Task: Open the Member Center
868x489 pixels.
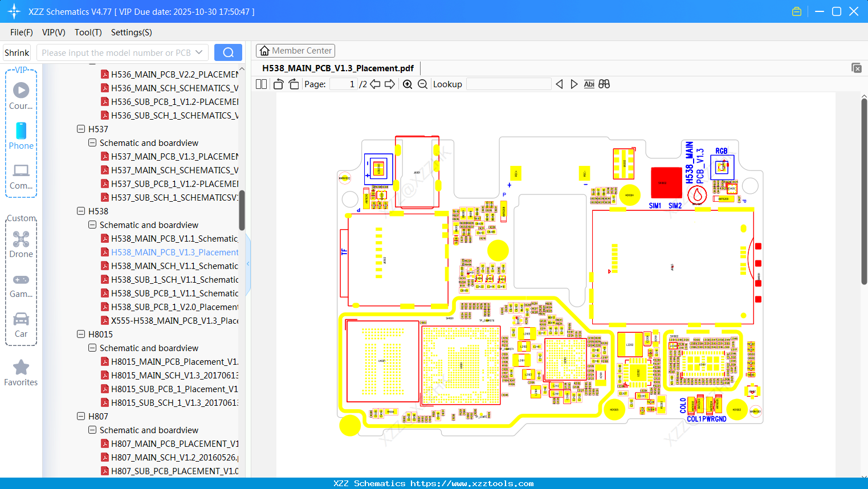Action: [295, 50]
